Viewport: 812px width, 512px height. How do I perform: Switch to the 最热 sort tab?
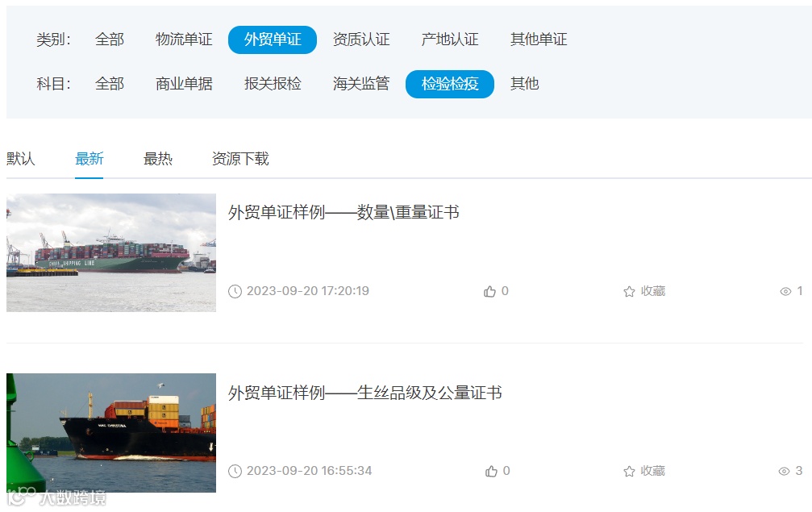point(157,159)
